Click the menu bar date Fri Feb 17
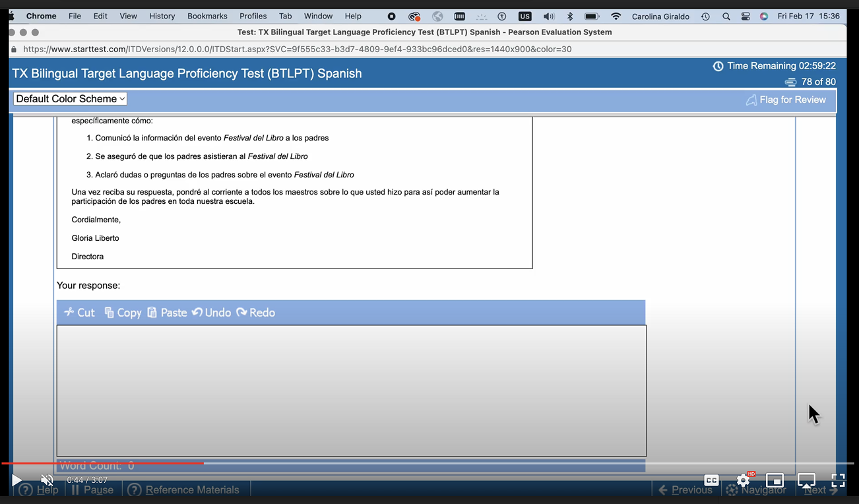 click(796, 16)
